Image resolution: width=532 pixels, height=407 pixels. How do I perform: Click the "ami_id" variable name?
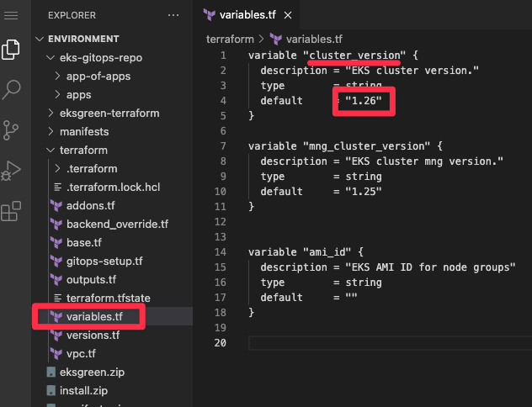click(327, 251)
